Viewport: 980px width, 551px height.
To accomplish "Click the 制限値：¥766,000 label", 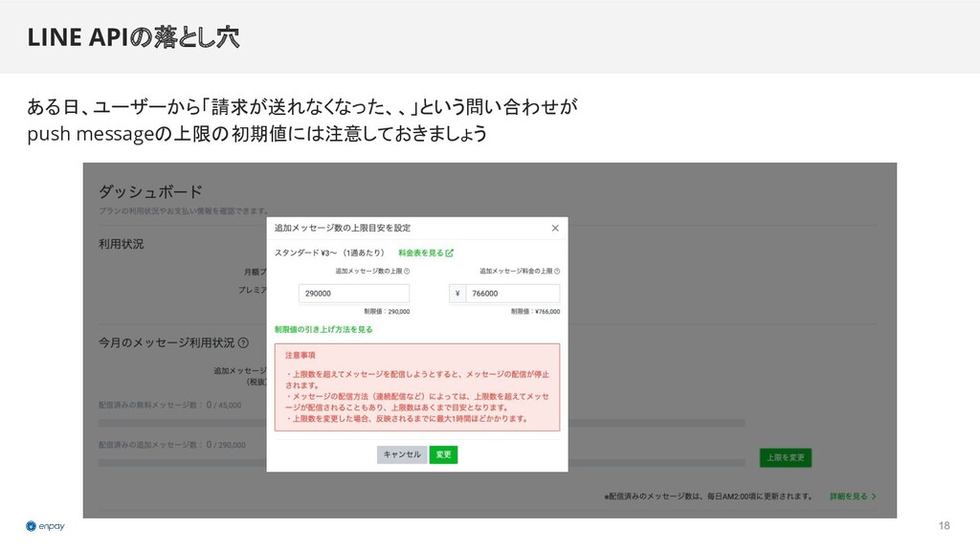I will coord(536,311).
